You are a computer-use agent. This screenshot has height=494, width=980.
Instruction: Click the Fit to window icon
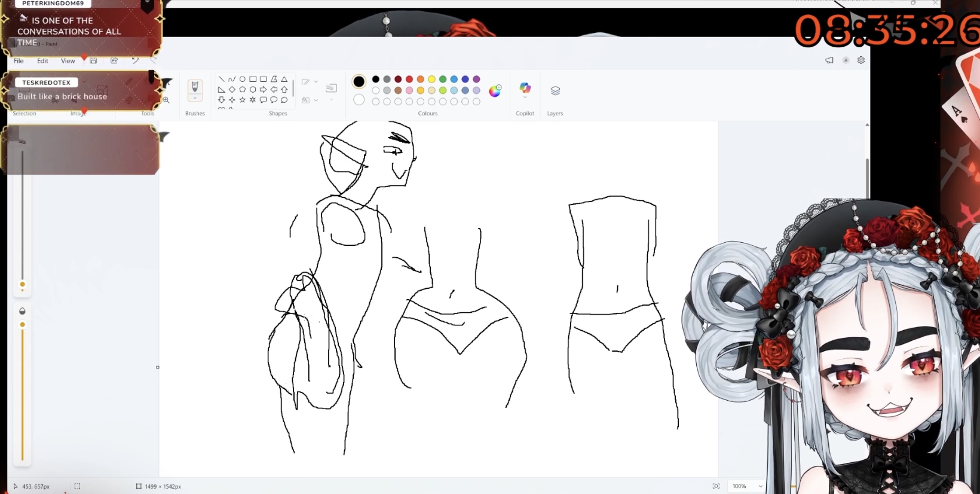click(716, 486)
